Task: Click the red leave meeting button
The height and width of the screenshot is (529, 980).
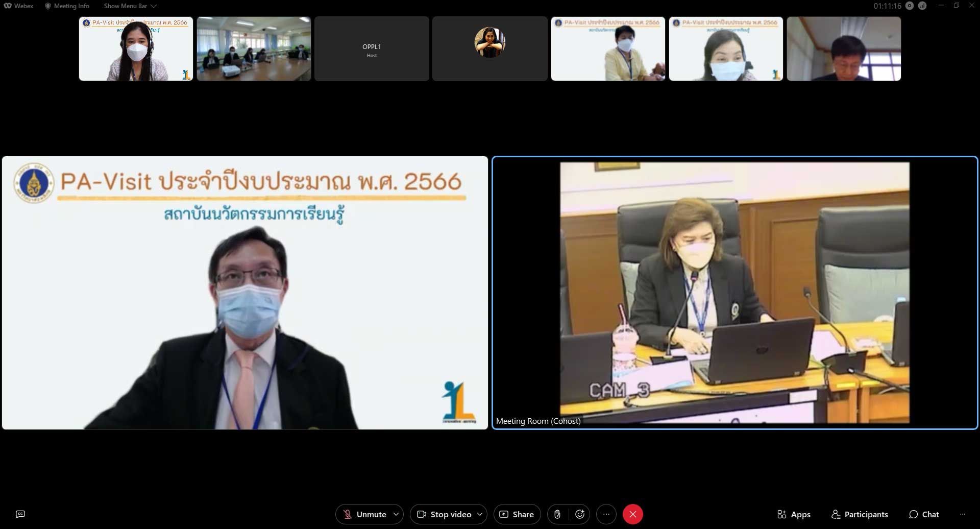Action: 632,514
